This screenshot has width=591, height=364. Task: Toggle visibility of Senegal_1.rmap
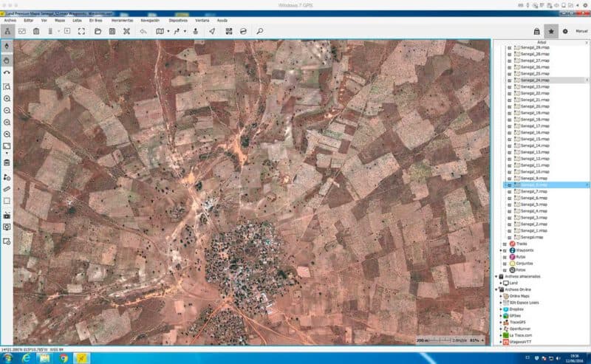point(510,230)
